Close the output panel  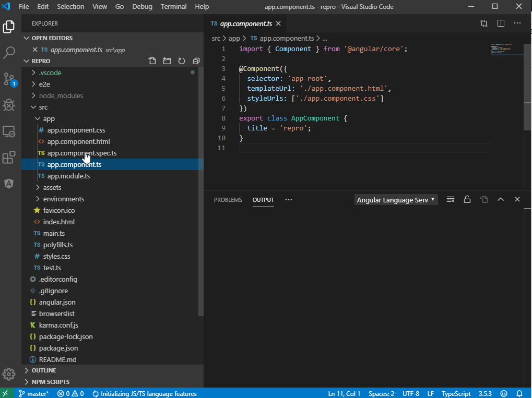(x=517, y=199)
